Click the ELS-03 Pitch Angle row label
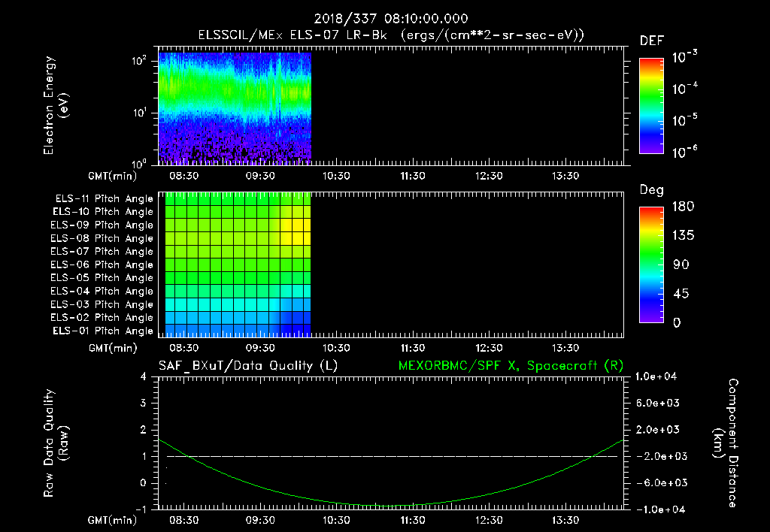Screen dimensions: 770x532 point(102,305)
